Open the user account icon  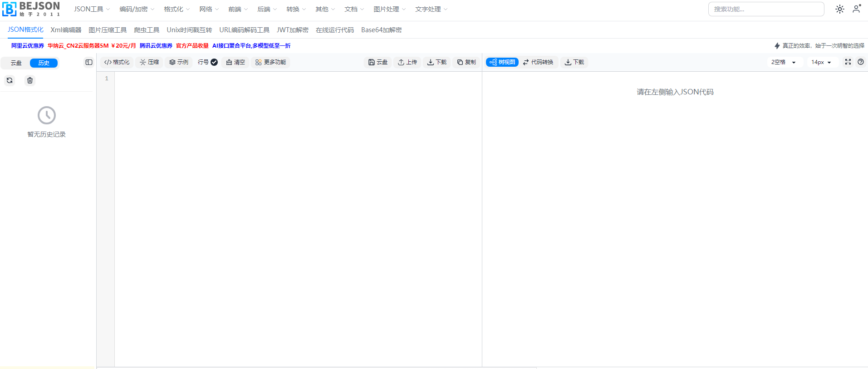pos(856,9)
